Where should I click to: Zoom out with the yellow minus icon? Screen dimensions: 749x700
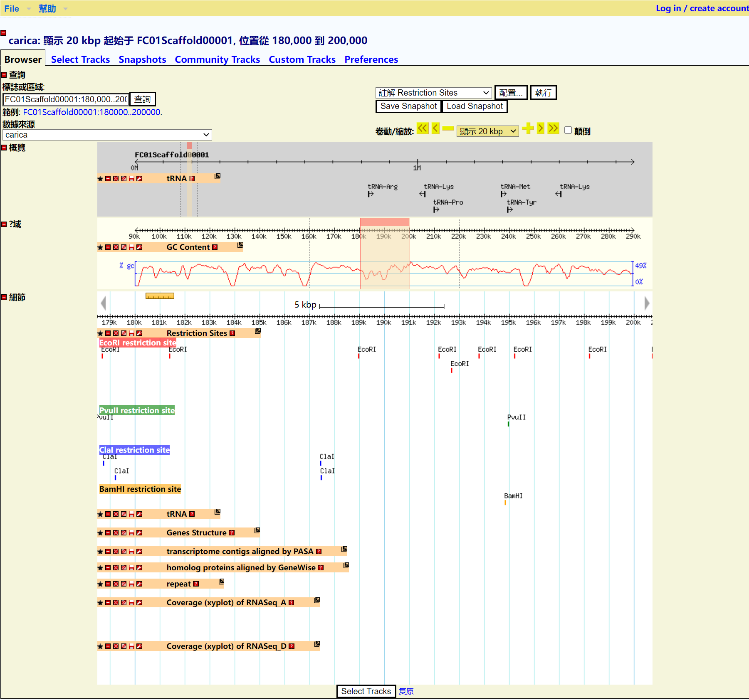448,129
